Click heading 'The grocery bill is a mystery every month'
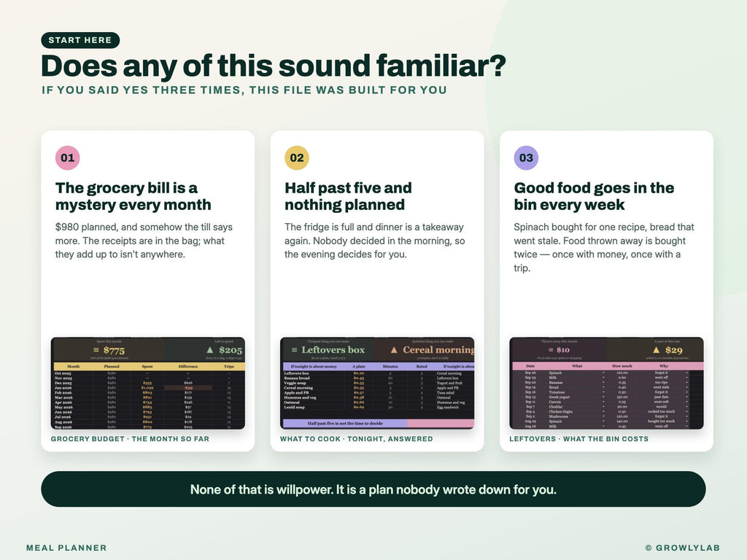The width and height of the screenshot is (747, 560). (x=133, y=196)
